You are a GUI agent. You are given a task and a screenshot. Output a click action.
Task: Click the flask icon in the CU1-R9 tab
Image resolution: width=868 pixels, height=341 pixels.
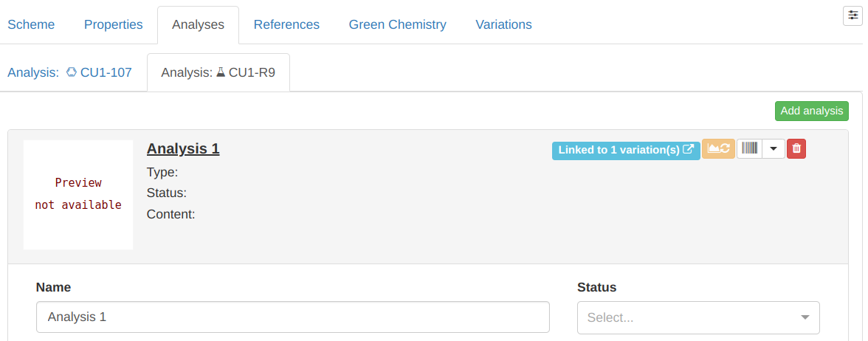point(220,72)
